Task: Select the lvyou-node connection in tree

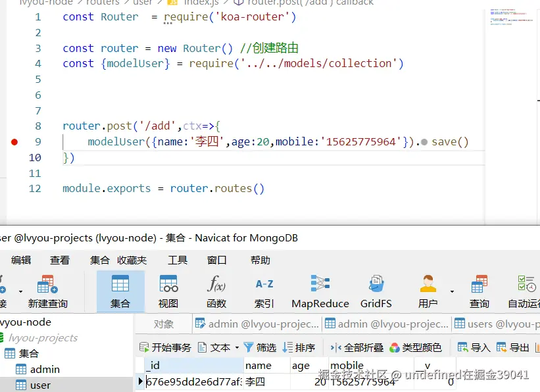Action: pyautogui.click(x=26, y=322)
